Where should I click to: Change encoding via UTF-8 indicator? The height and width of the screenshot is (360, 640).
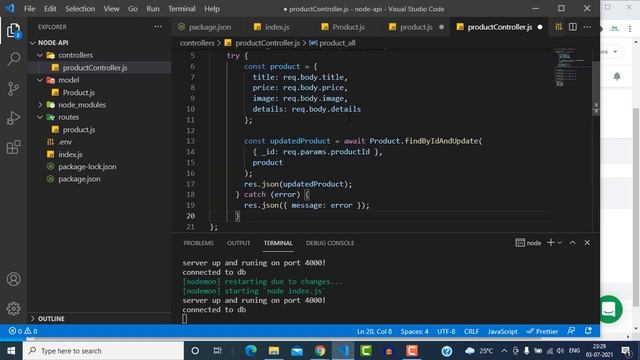[446, 331]
